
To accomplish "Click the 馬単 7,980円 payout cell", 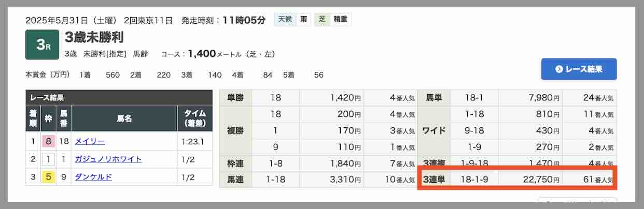I will 530,98.
